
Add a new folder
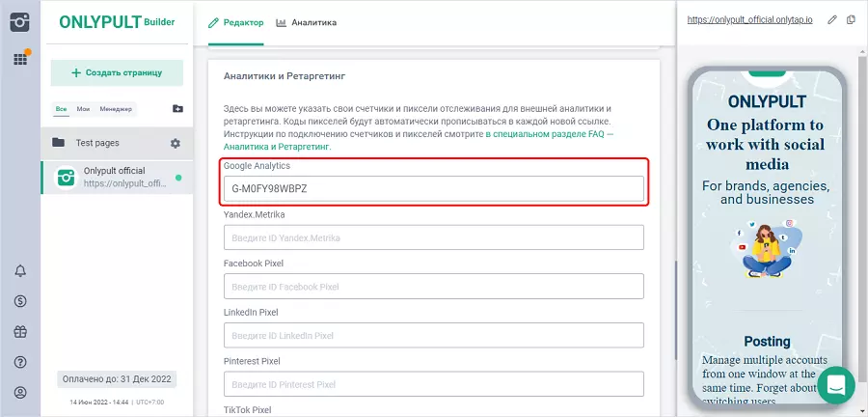pyautogui.click(x=176, y=109)
